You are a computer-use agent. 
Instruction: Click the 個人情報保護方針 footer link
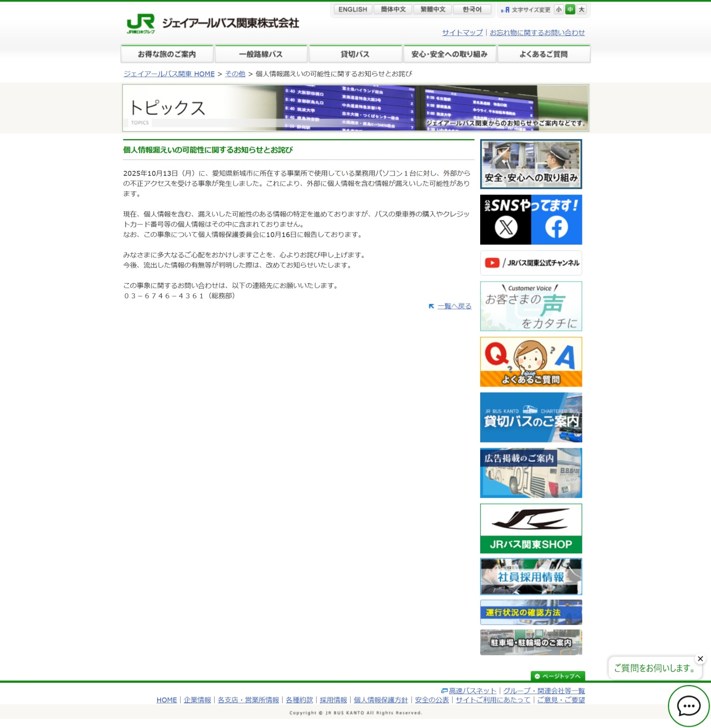pos(381,700)
